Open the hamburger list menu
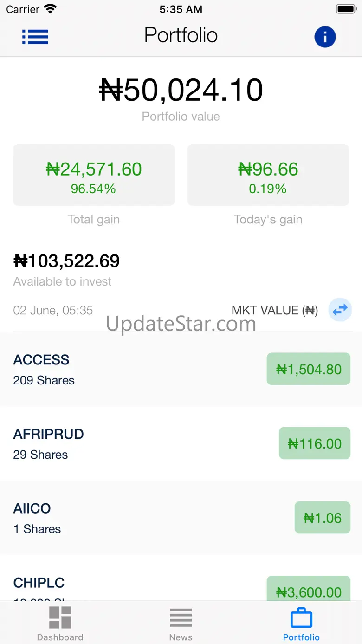The width and height of the screenshot is (362, 644). [x=35, y=37]
